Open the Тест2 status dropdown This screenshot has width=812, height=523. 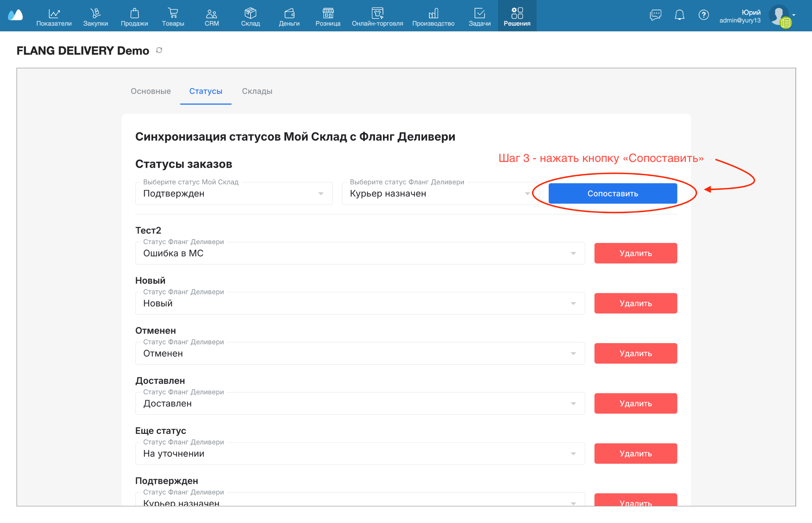pos(360,253)
